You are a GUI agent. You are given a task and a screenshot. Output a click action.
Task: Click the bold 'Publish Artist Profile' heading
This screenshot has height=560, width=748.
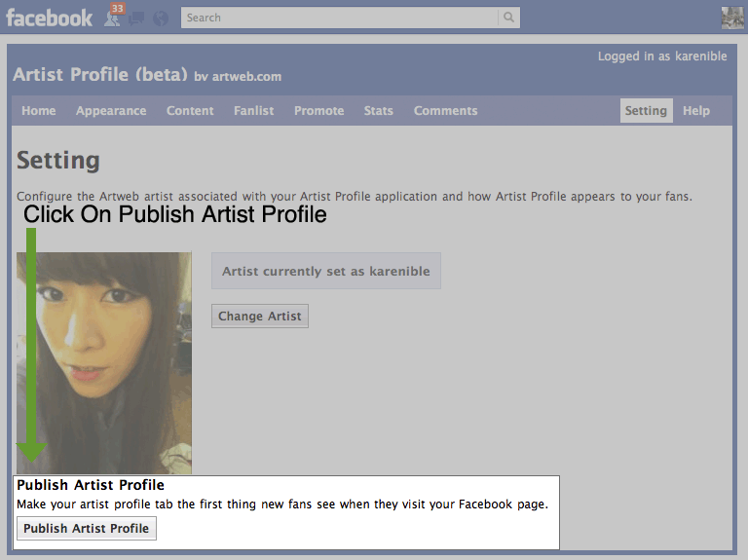[91, 485]
